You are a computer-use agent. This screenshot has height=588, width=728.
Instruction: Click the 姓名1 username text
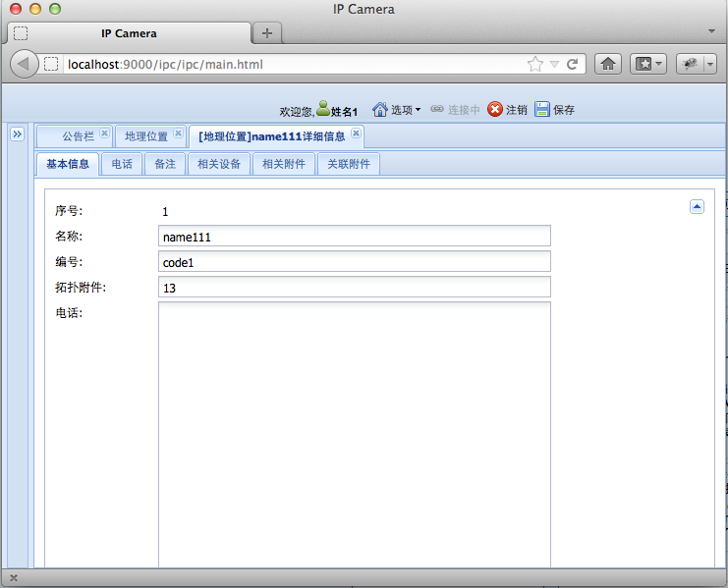click(344, 112)
